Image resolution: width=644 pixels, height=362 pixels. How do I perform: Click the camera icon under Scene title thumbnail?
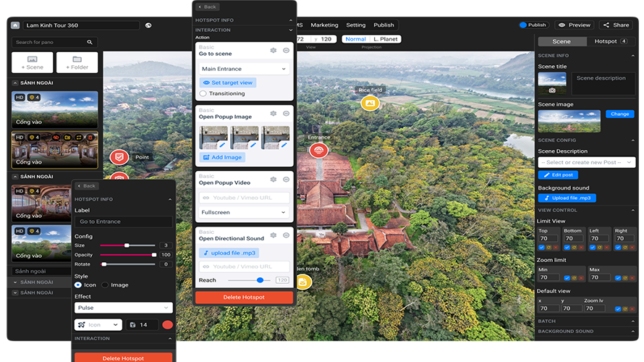click(552, 90)
